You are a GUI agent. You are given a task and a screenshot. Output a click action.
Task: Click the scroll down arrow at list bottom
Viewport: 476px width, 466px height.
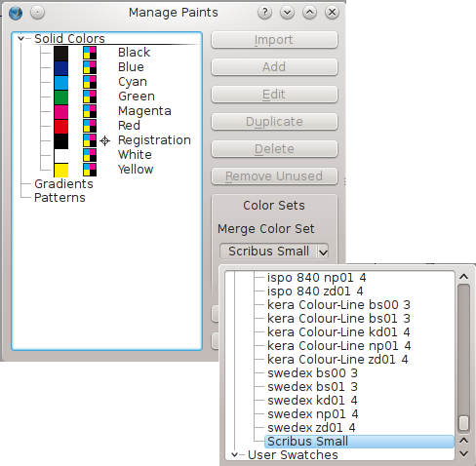(464, 453)
